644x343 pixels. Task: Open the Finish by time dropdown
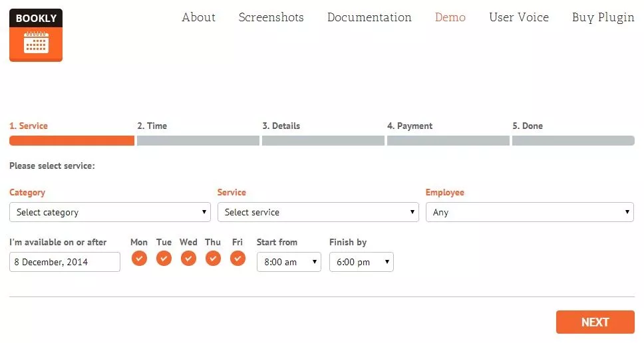[361, 262]
